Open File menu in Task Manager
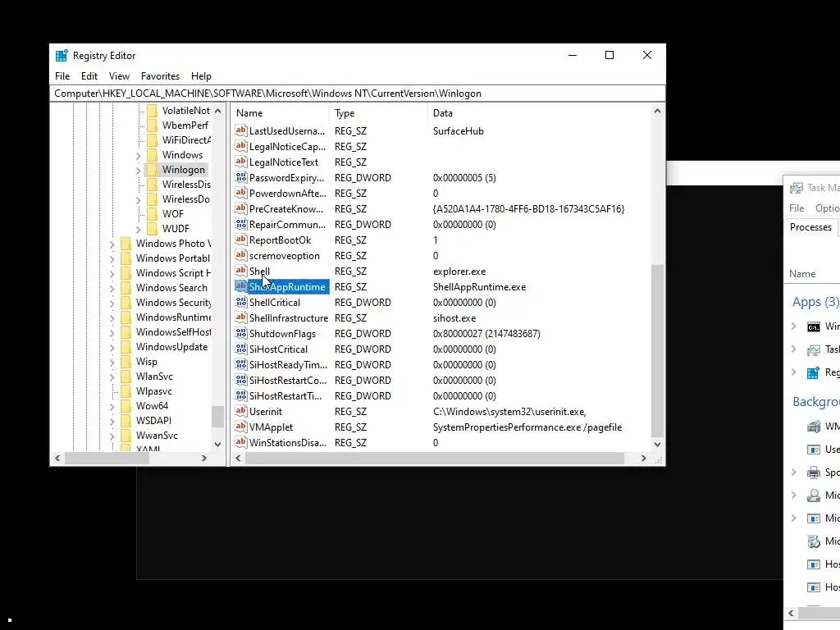The width and height of the screenshot is (840, 630). click(797, 208)
